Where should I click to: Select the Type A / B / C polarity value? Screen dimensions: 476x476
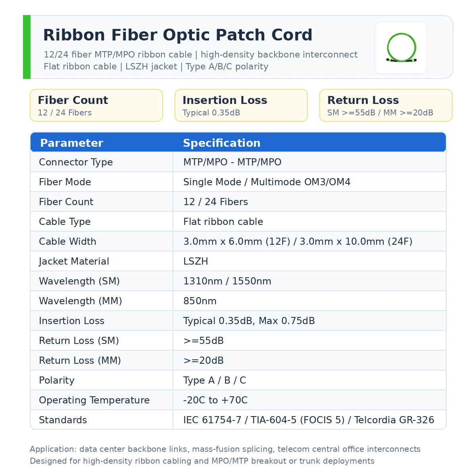coord(215,380)
